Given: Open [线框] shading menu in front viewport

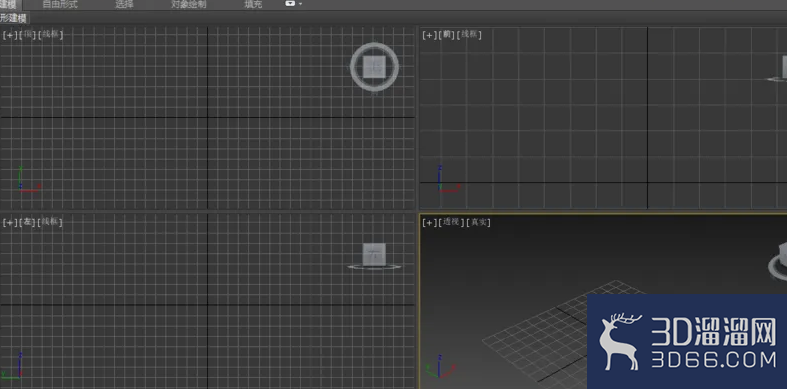Looking at the screenshot, I should click(469, 35).
